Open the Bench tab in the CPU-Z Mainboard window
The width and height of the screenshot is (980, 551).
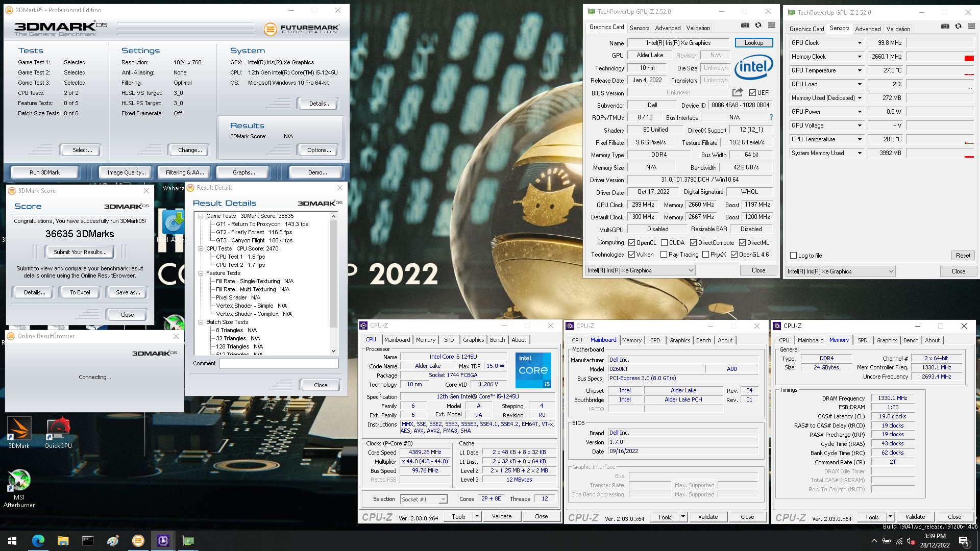[703, 340]
